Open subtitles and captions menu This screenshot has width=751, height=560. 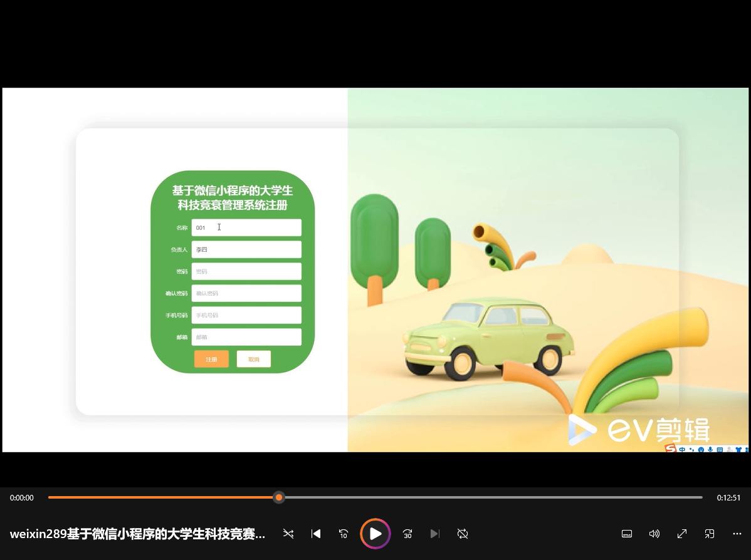(x=627, y=534)
